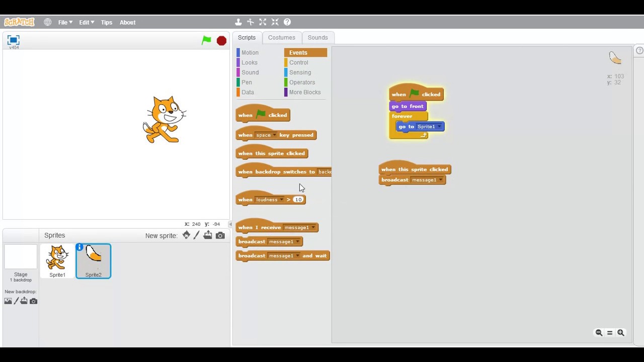Choose new sprite from library
The width and height of the screenshot is (644, 362).
[186, 235]
